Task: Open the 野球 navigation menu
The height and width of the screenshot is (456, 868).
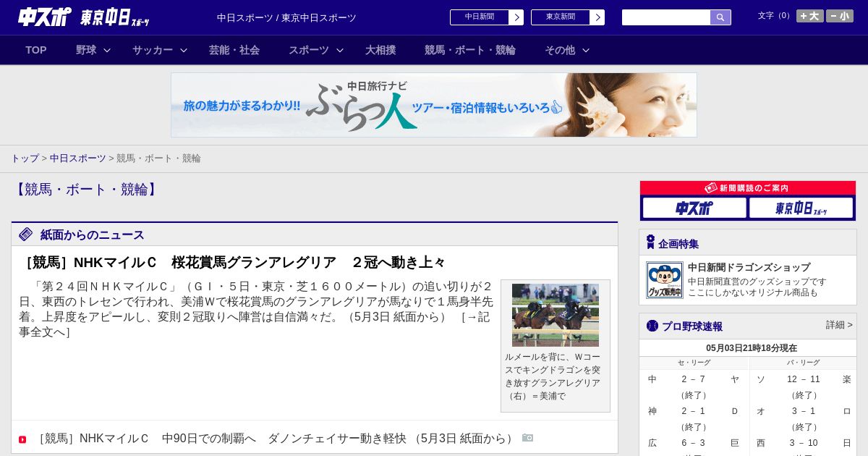Action: click(86, 50)
